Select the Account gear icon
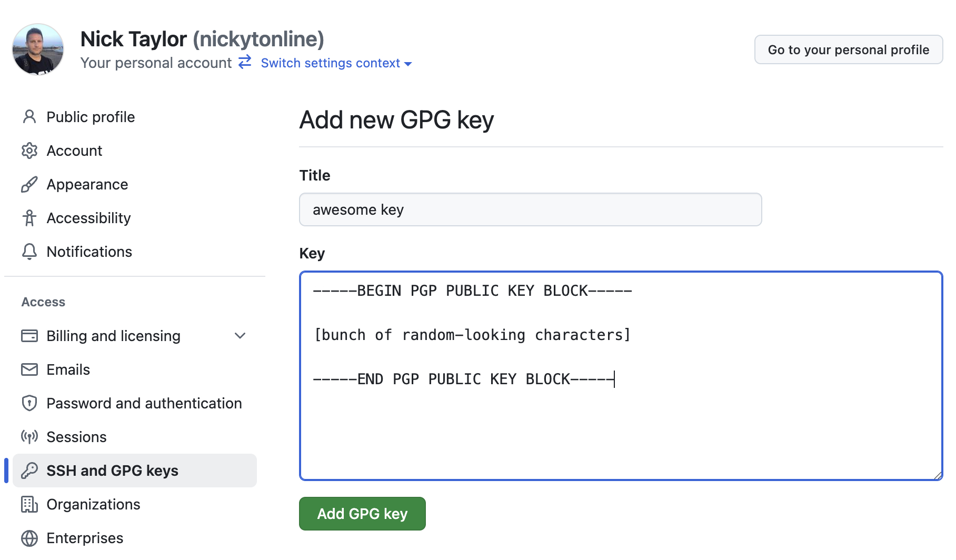 click(29, 151)
